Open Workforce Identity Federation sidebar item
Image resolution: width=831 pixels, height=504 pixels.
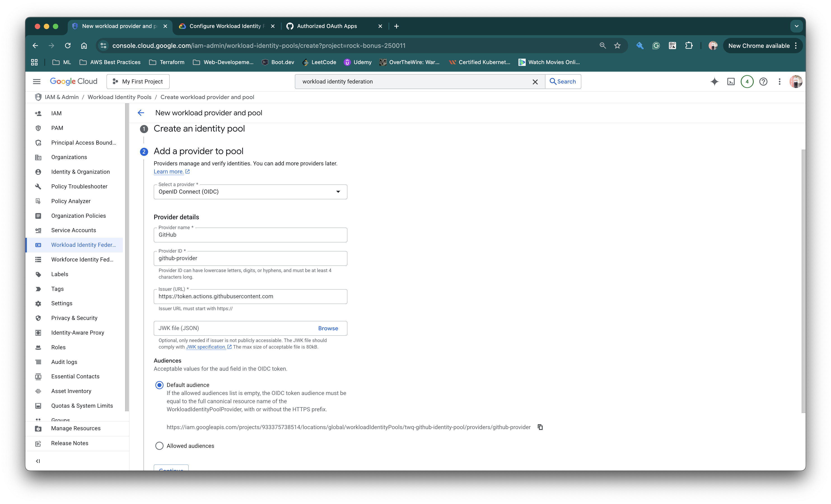(x=74, y=259)
